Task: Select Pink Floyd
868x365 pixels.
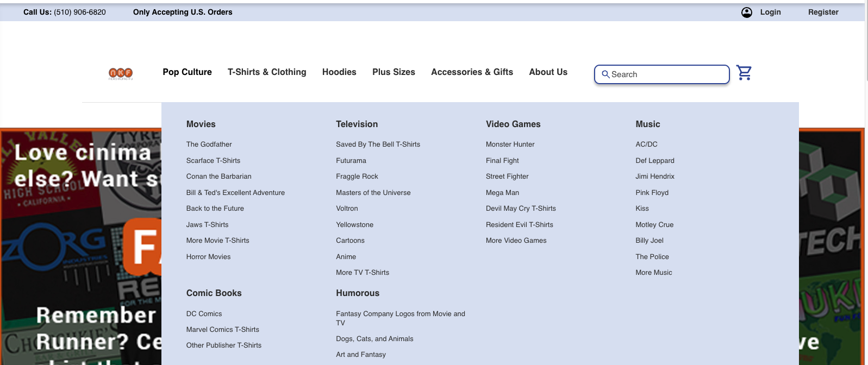Action: pos(652,193)
